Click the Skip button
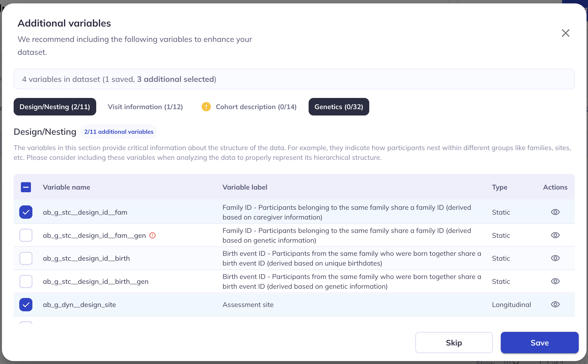The image size is (588, 364). [454, 343]
